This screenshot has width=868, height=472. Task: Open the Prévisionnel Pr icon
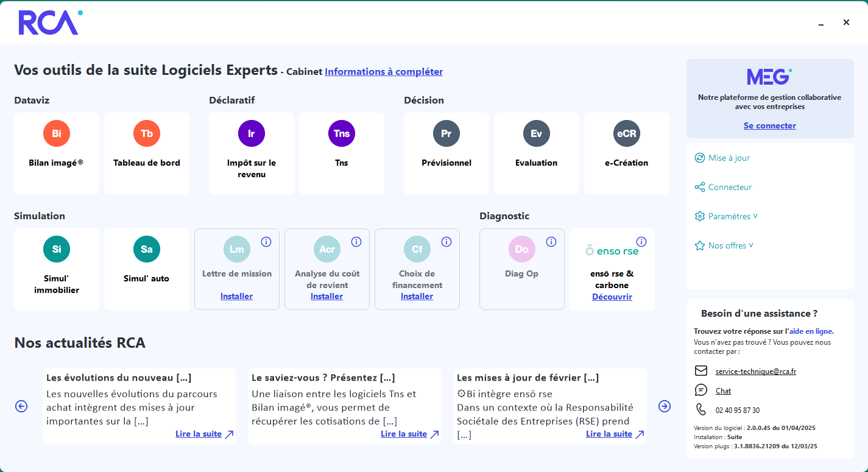446,133
